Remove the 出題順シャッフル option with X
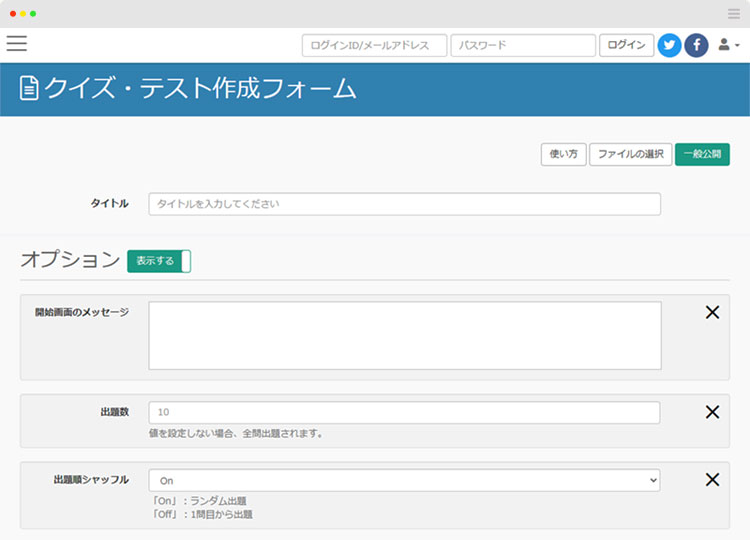Image resolution: width=750 pixels, height=540 pixels. tap(712, 480)
